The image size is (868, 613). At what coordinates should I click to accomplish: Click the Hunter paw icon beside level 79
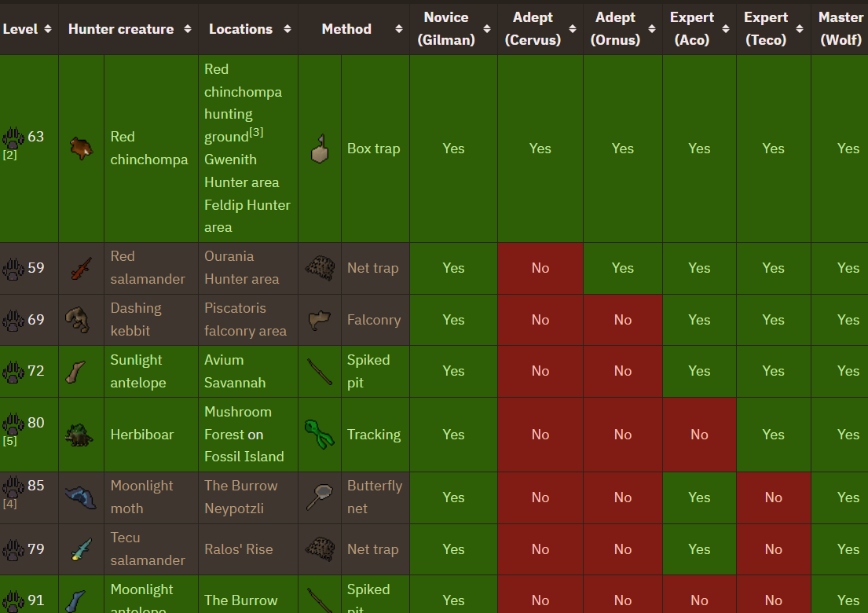tap(13, 549)
